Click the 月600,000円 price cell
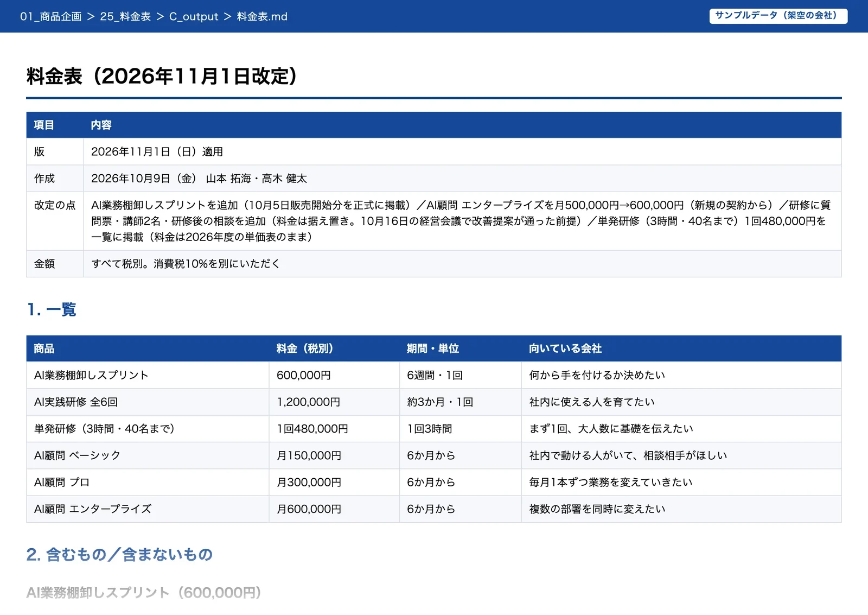This screenshot has width=868, height=615. (x=334, y=509)
